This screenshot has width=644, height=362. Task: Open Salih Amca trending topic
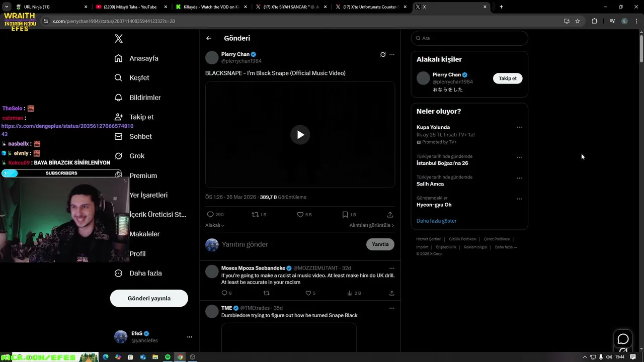430,184
